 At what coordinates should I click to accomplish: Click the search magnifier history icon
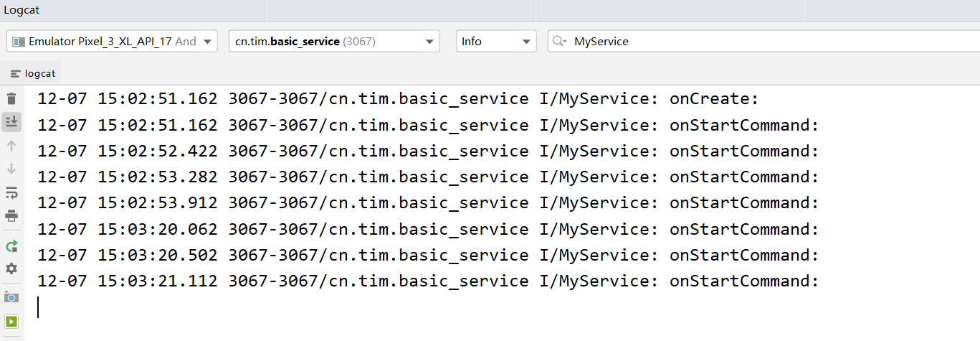560,42
